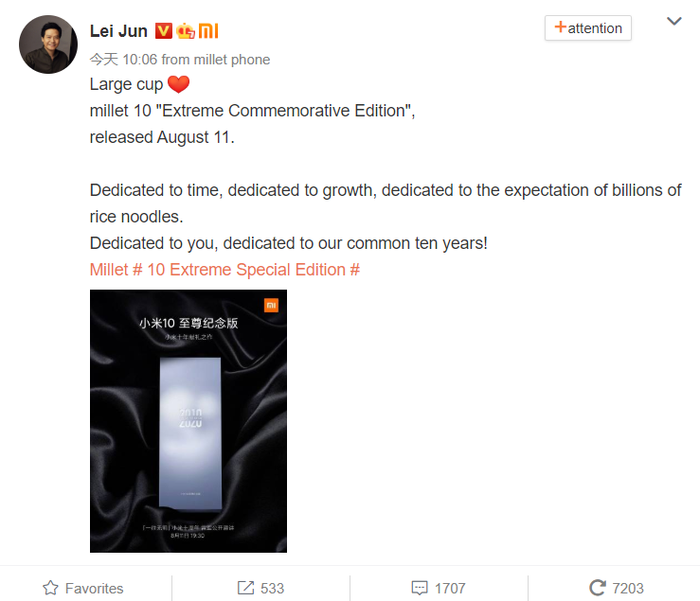Add the post to Favorites
The height and width of the screenshot is (601, 700).
(x=83, y=588)
